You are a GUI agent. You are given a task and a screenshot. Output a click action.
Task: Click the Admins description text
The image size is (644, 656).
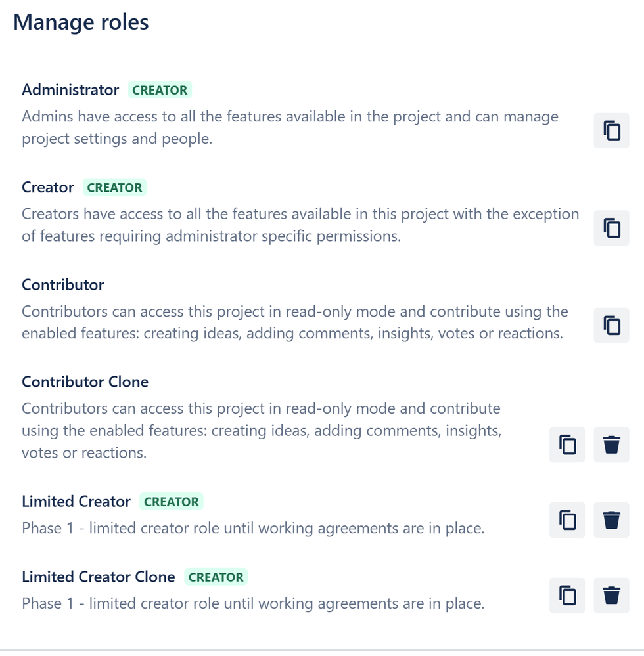(290, 127)
